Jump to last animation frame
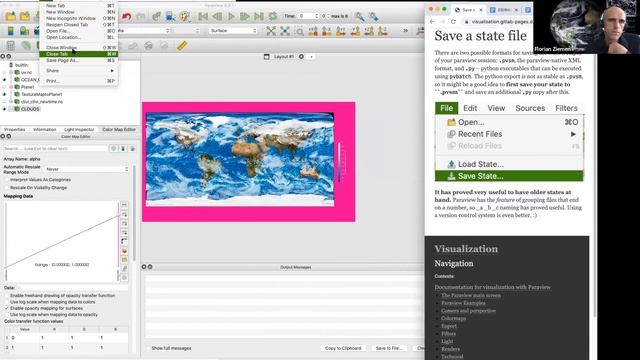Screen dimensions: 640x360 point(259,16)
